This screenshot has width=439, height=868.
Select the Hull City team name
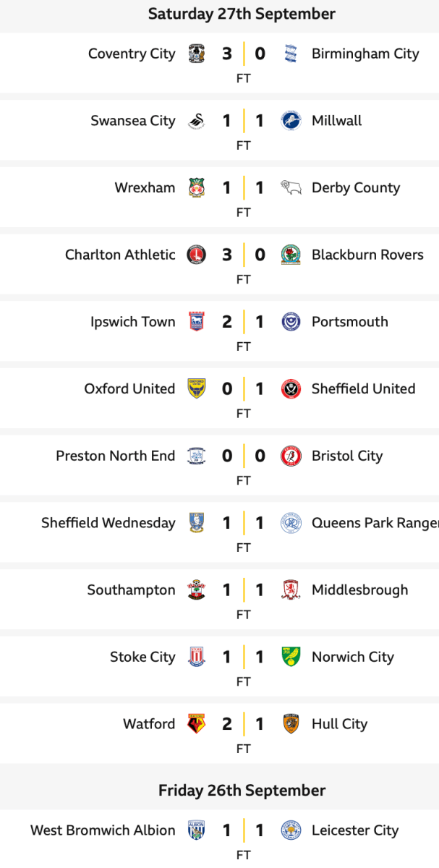(x=339, y=724)
